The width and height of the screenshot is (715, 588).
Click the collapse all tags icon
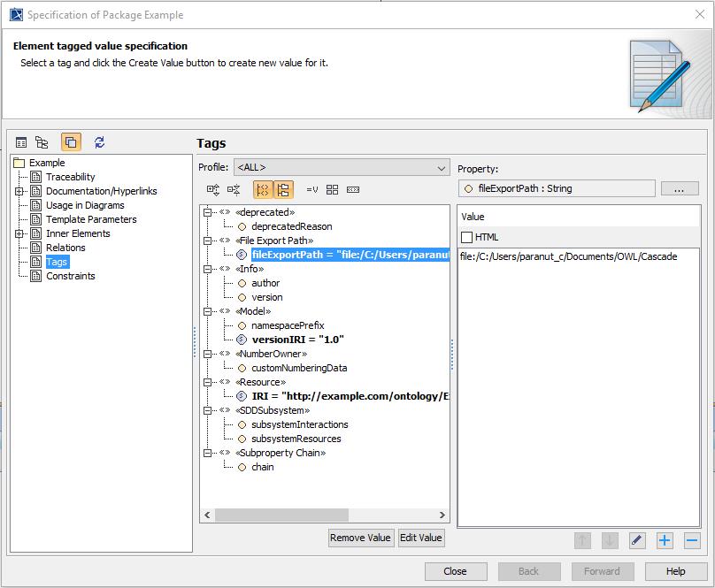click(234, 189)
